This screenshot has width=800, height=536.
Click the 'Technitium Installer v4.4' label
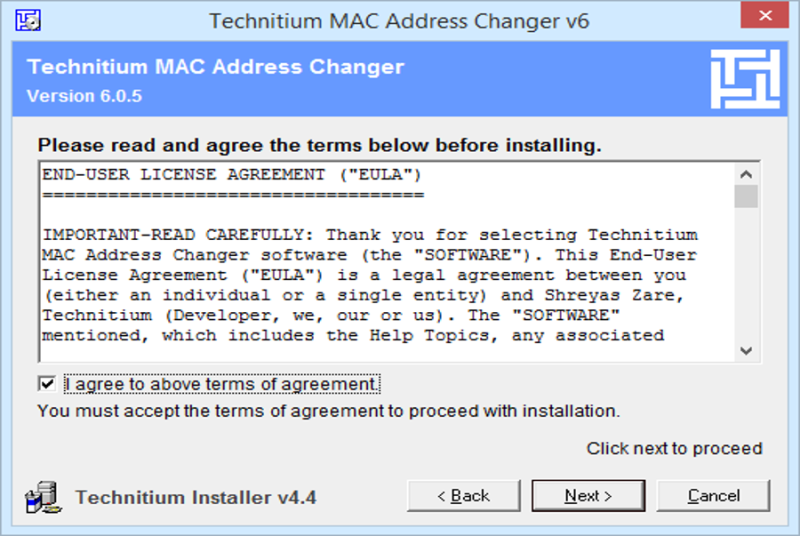[x=196, y=497]
